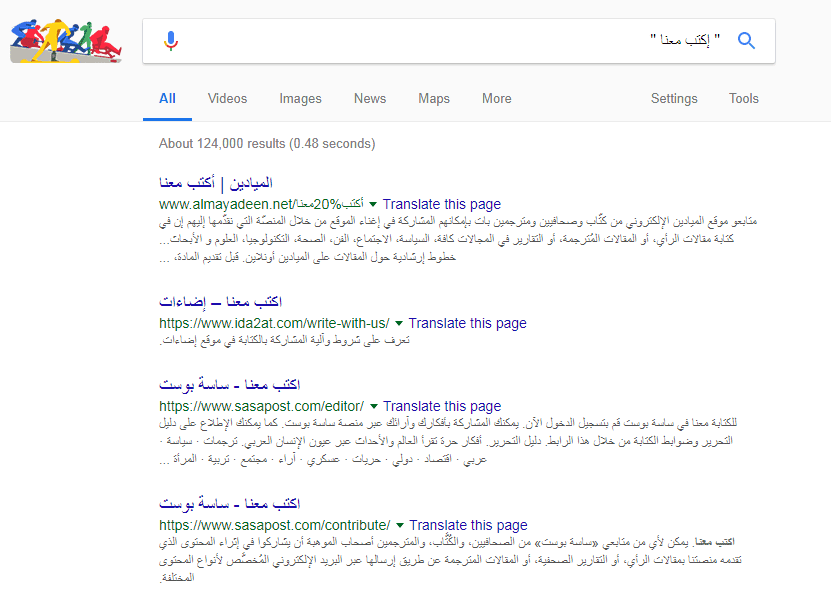Click the www.almayadeen.net green URL text
Screen dimensions: 831x604
261,204
